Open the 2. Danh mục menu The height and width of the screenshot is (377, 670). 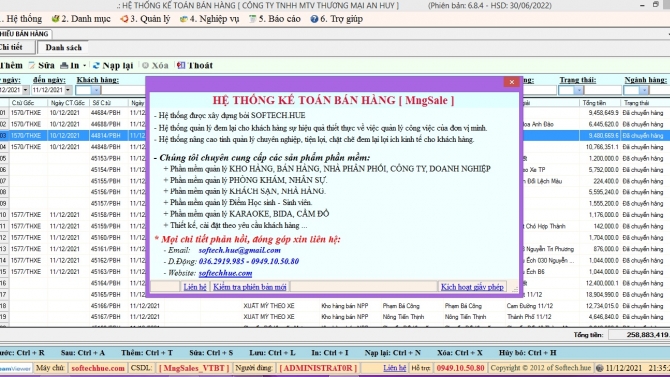tap(81, 19)
